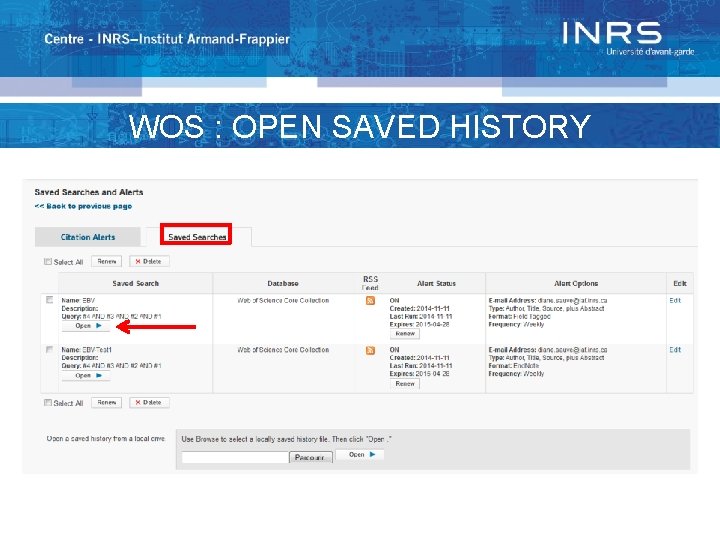Tick the top Select All checkbox
Screen dimensions: 720x540
(x=48, y=261)
